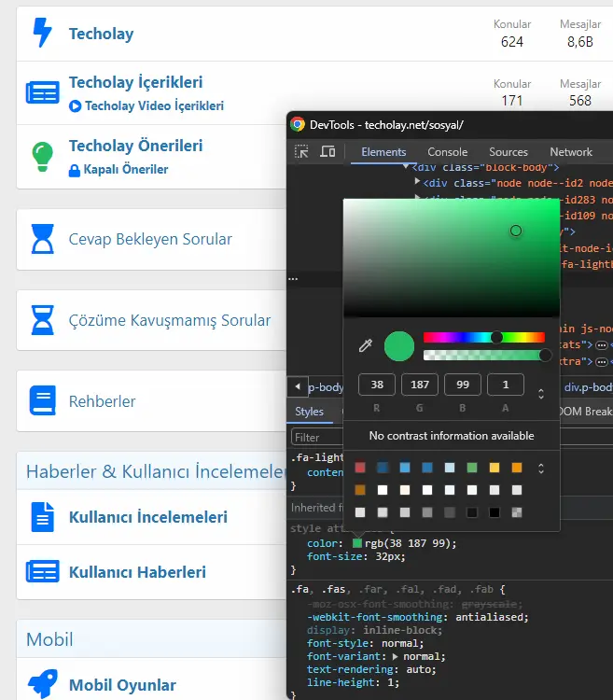Click the rocket icon beside Mobil Oyunlar
Image resolution: width=613 pixels, height=700 pixels.
point(42,683)
